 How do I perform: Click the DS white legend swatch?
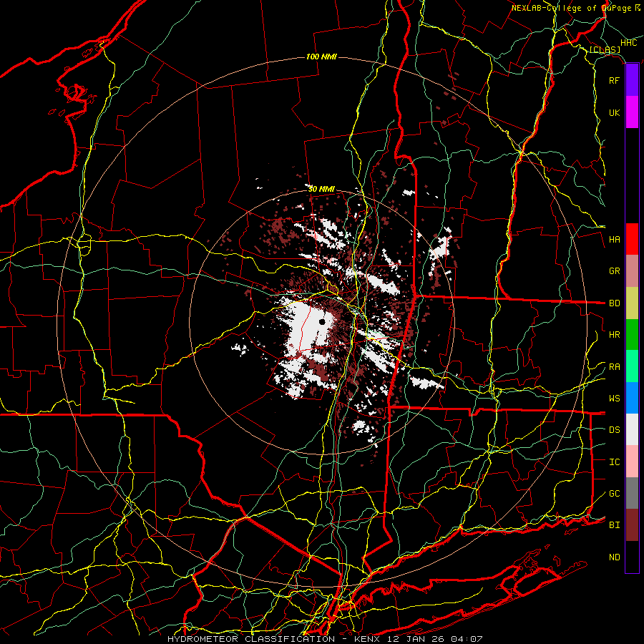[632, 429]
